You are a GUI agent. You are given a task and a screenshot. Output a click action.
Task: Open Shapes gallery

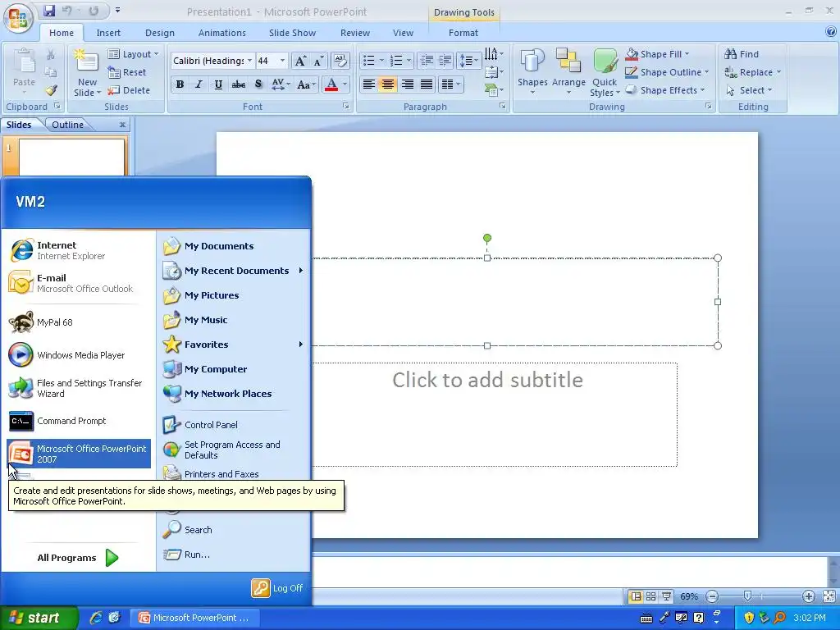pos(532,73)
